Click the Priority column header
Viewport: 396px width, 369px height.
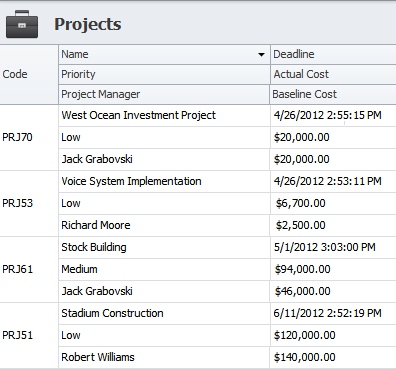click(164, 74)
